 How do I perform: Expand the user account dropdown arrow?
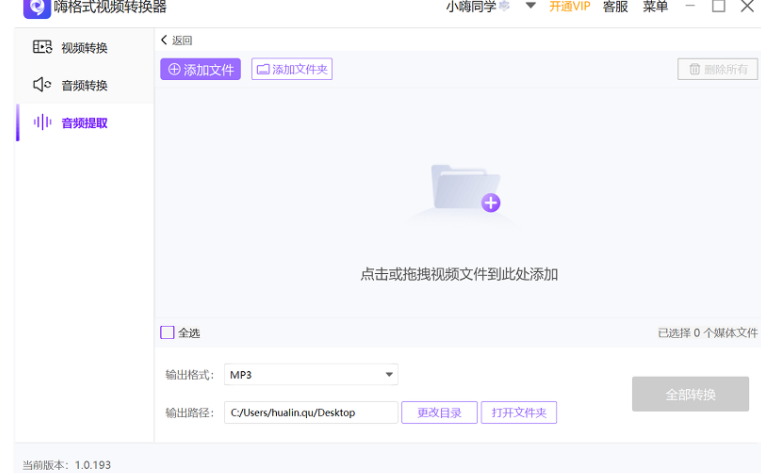531,6
